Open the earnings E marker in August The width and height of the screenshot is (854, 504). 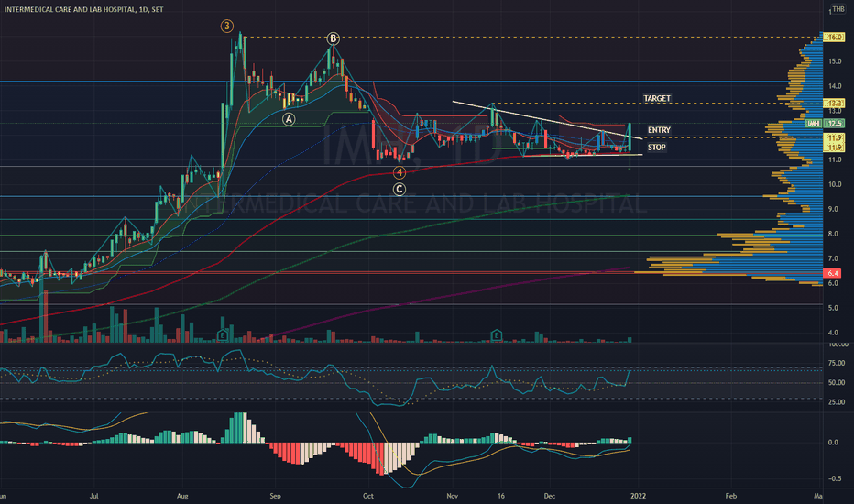click(x=223, y=335)
